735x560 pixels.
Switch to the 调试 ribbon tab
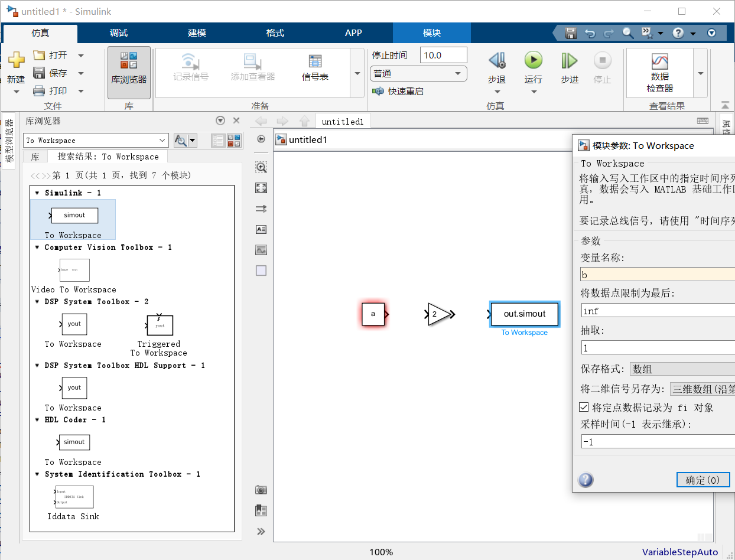[118, 34]
